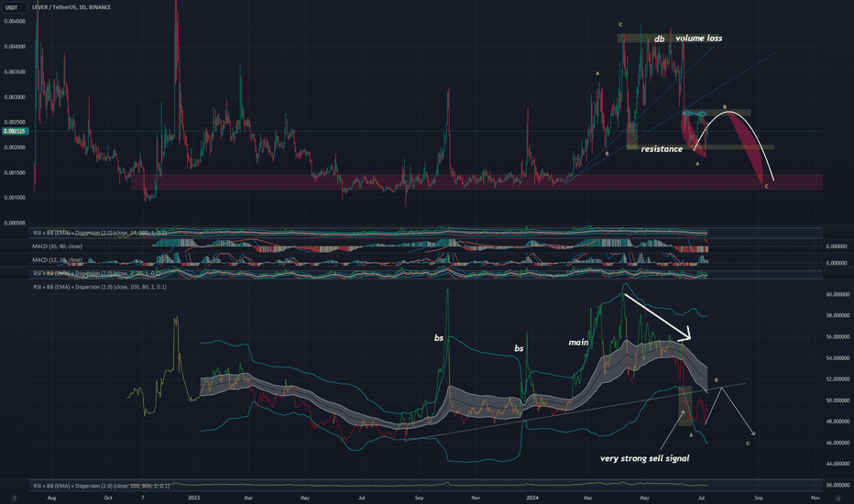Click the 2024 label on time axis
The image size is (854, 504).
pyautogui.click(x=532, y=498)
